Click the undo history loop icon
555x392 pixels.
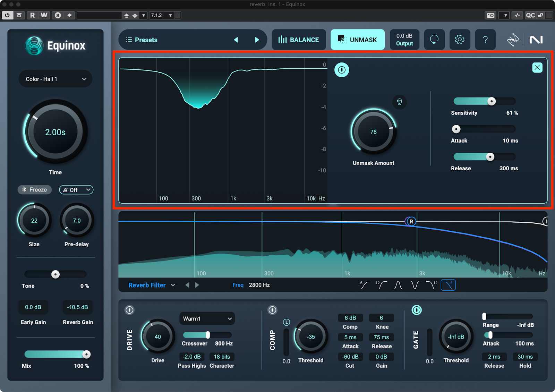(x=434, y=40)
